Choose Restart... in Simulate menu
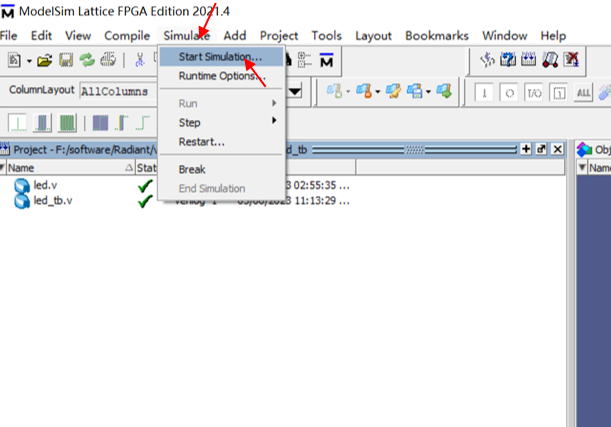This screenshot has width=611, height=427. click(221, 141)
